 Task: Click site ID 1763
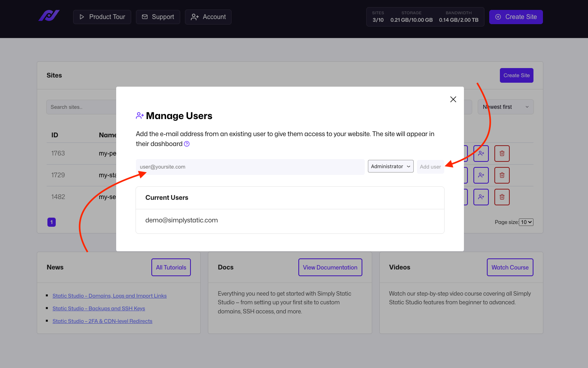coord(58,154)
